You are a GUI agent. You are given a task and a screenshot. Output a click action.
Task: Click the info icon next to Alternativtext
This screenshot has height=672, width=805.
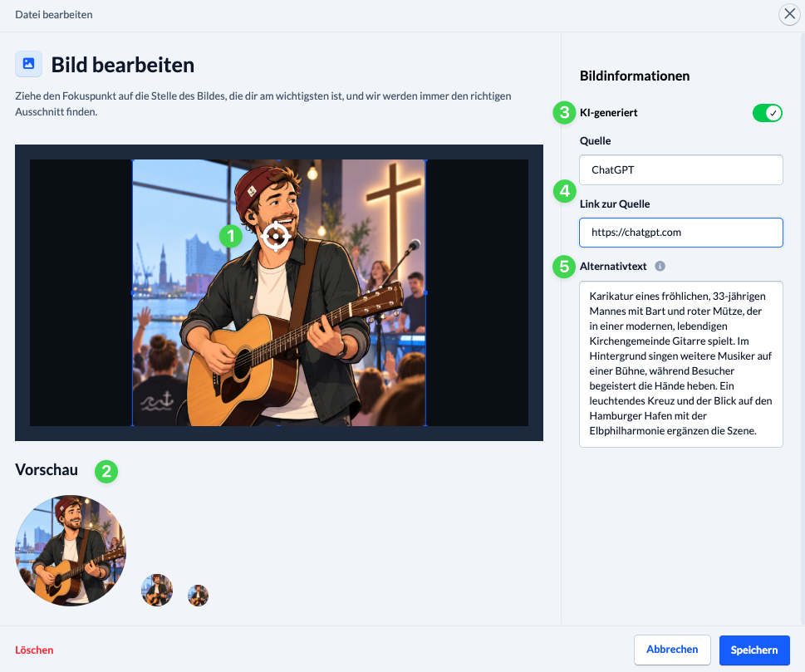pos(660,266)
